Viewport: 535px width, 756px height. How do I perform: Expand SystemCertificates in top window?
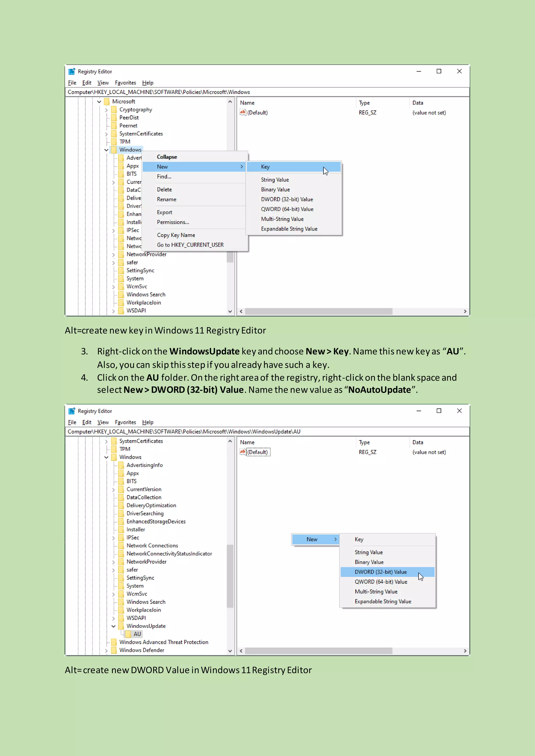pos(106,134)
